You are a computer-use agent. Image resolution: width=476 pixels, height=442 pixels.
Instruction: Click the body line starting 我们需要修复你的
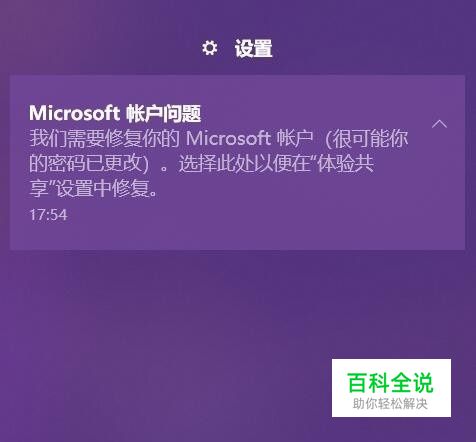[219, 138]
